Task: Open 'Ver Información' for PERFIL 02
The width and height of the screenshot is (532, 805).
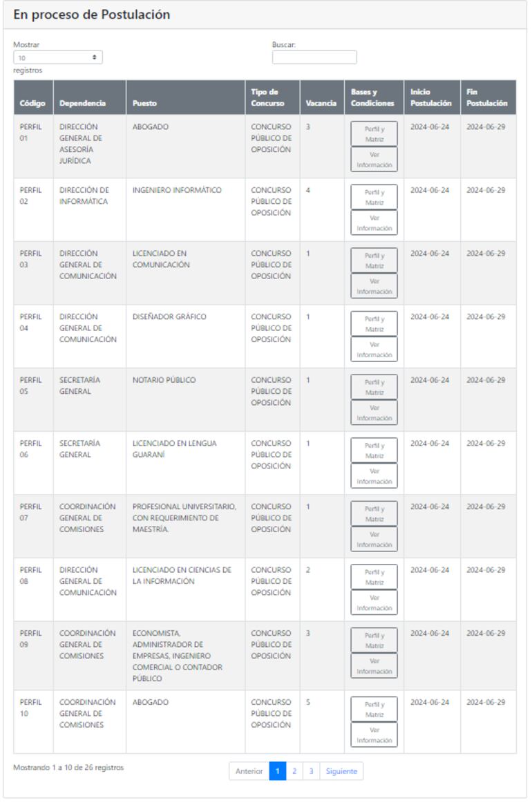Action: tap(373, 222)
